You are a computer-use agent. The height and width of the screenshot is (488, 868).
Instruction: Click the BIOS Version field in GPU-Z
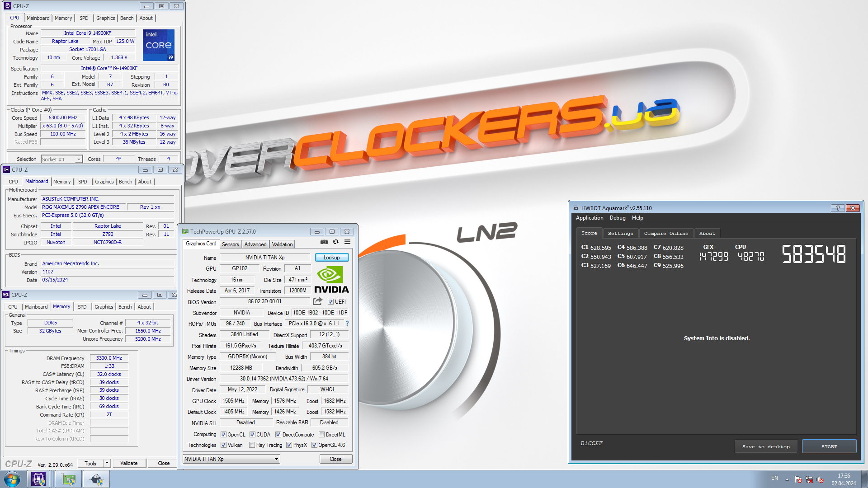(265, 301)
